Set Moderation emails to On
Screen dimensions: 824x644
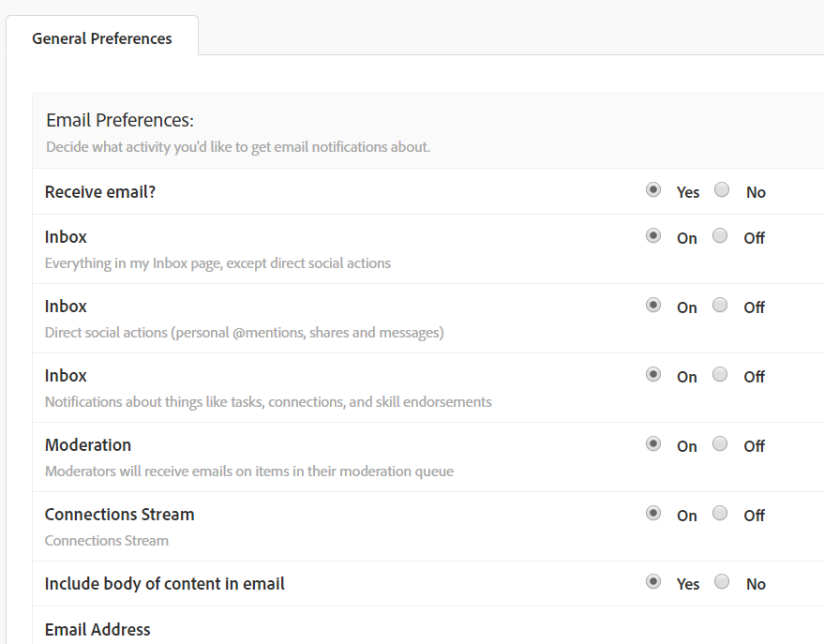[653, 444]
